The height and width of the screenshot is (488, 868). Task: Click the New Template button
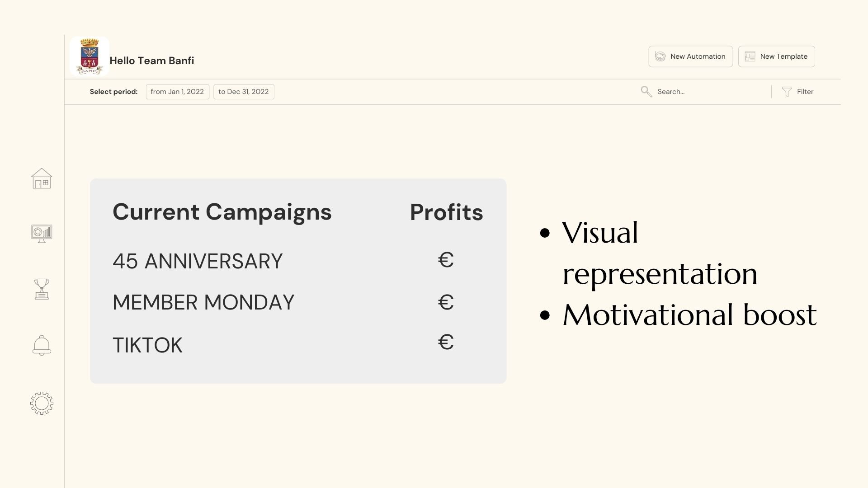click(776, 56)
